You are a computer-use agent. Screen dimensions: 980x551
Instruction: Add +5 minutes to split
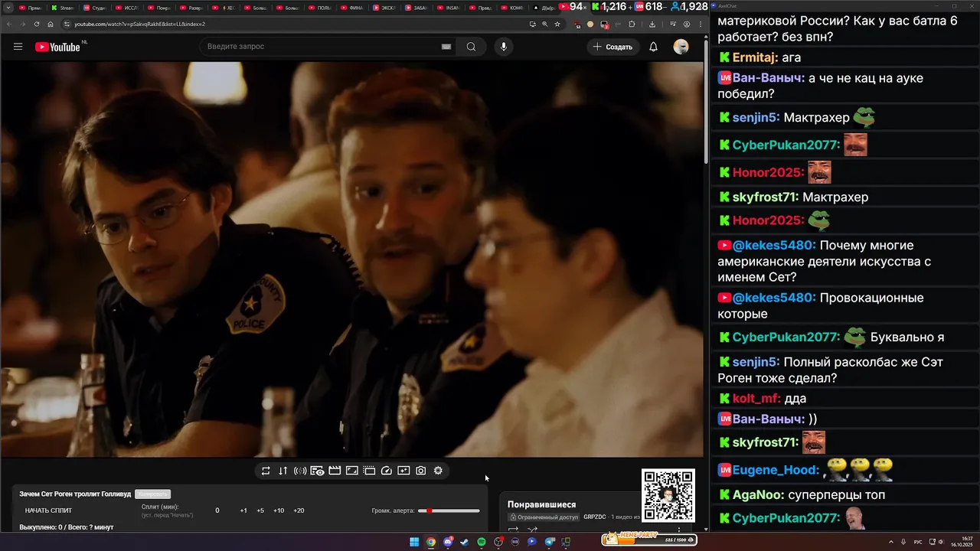260,510
